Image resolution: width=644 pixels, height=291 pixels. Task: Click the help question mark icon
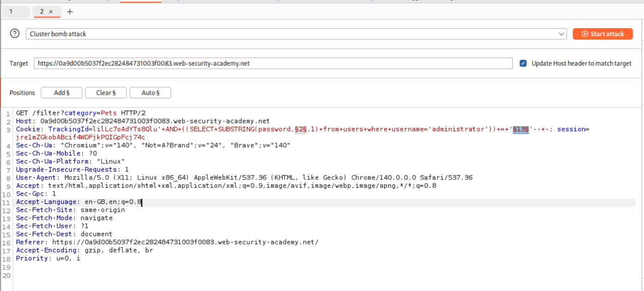click(15, 34)
